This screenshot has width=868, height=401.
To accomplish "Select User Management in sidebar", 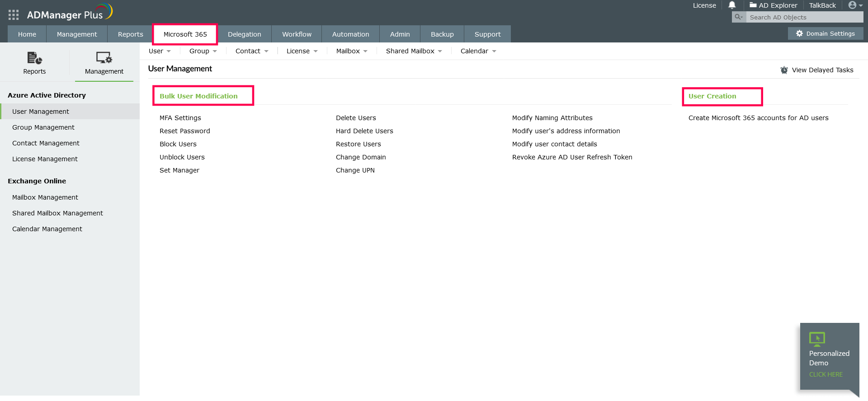I will pos(70,112).
